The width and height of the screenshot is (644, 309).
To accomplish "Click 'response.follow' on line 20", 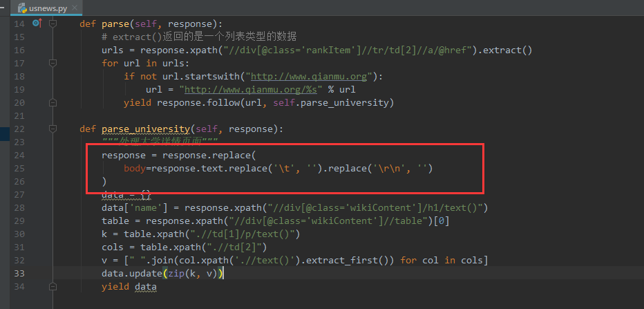I will (x=198, y=103).
